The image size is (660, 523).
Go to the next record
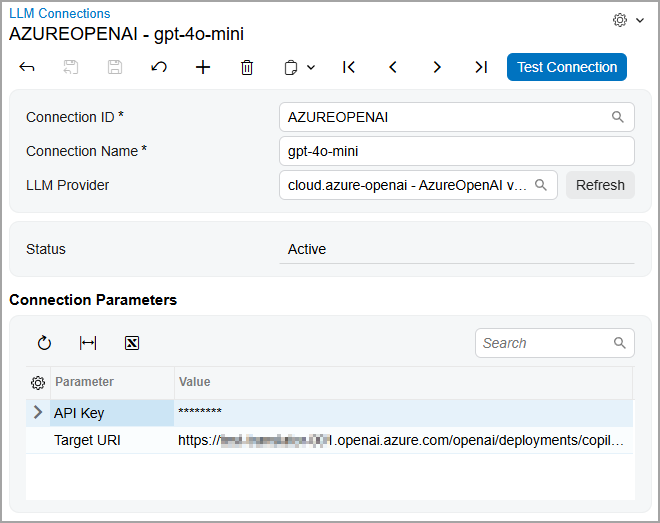(x=437, y=67)
